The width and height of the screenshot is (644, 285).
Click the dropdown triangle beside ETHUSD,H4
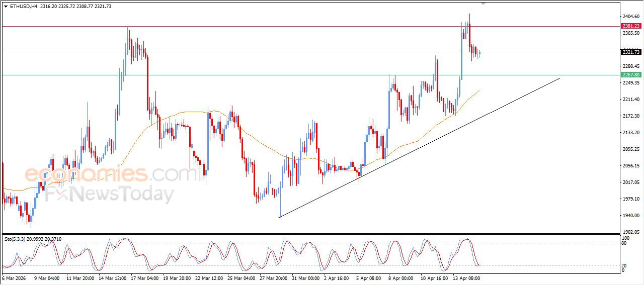click(x=6, y=7)
